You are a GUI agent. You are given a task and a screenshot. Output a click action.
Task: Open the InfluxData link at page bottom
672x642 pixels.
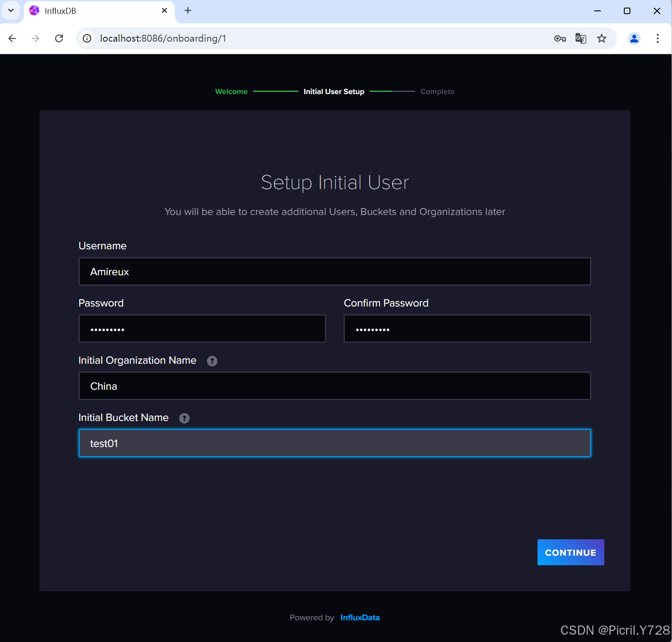[x=360, y=617]
